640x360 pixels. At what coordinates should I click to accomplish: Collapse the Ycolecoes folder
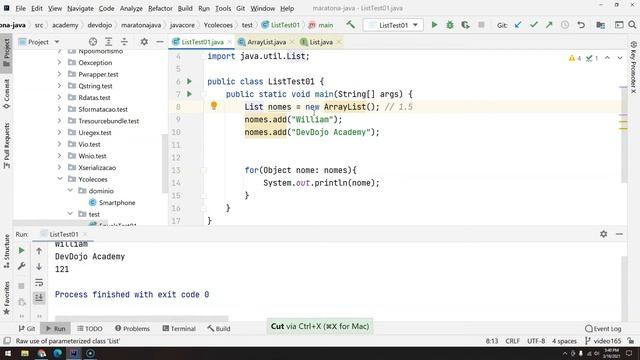[60, 179]
